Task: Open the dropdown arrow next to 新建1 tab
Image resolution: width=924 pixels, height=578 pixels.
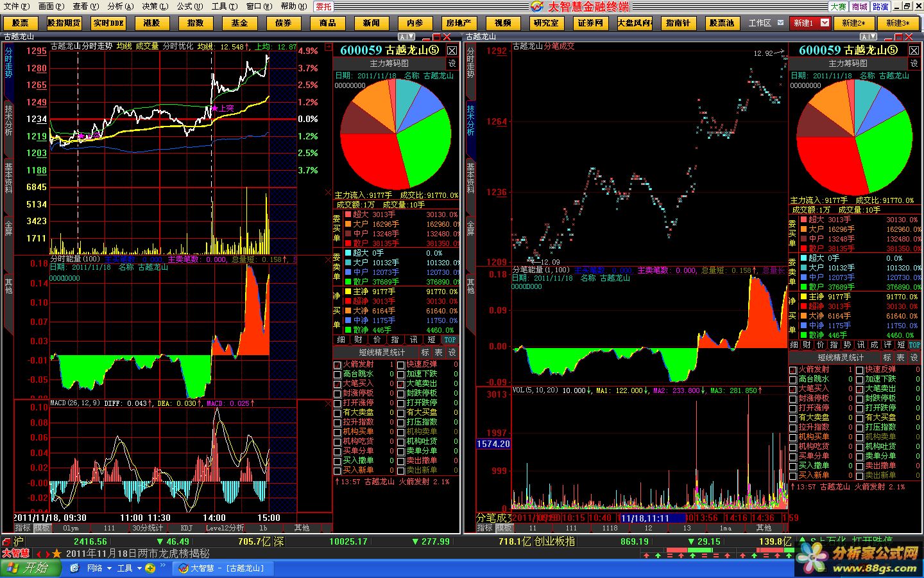Action: click(x=825, y=22)
